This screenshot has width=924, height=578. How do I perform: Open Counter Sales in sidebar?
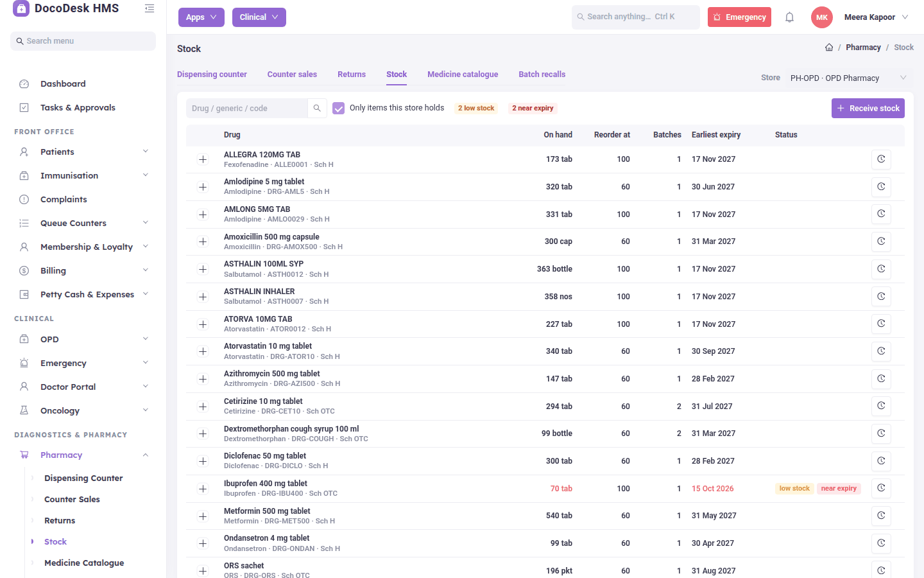click(72, 500)
